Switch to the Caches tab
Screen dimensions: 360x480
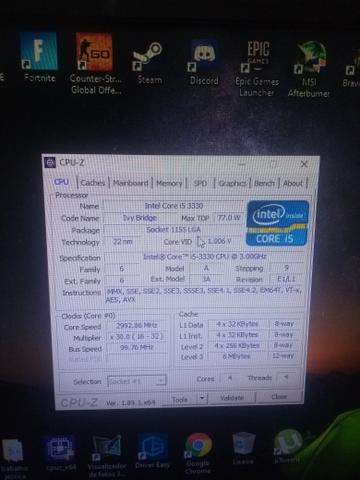(93, 183)
